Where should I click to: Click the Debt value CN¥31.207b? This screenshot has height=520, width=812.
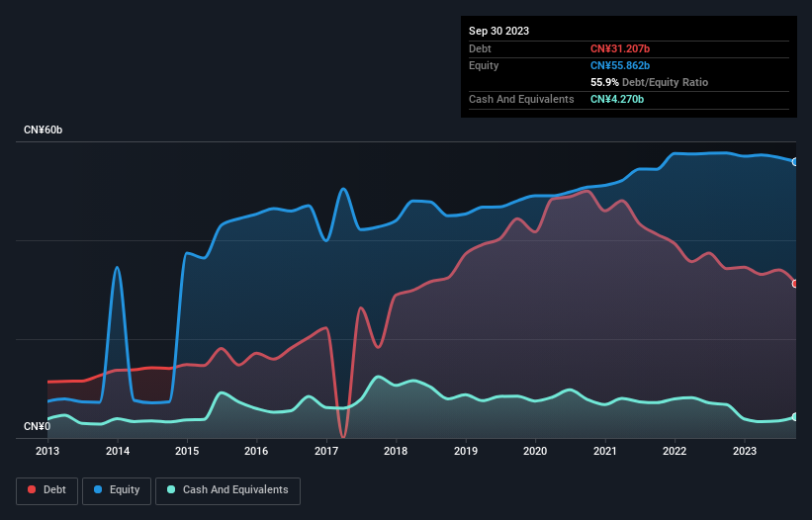tap(620, 48)
